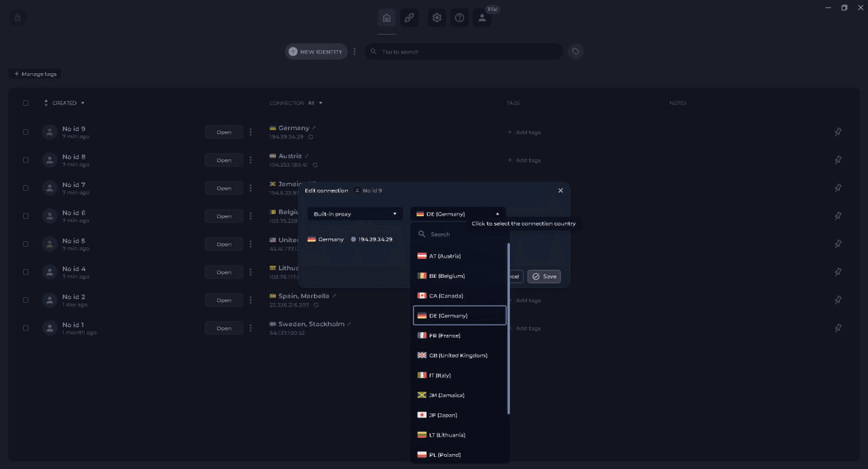Open the Built-in proxy type dropdown
The image size is (868, 469).
coord(355,214)
